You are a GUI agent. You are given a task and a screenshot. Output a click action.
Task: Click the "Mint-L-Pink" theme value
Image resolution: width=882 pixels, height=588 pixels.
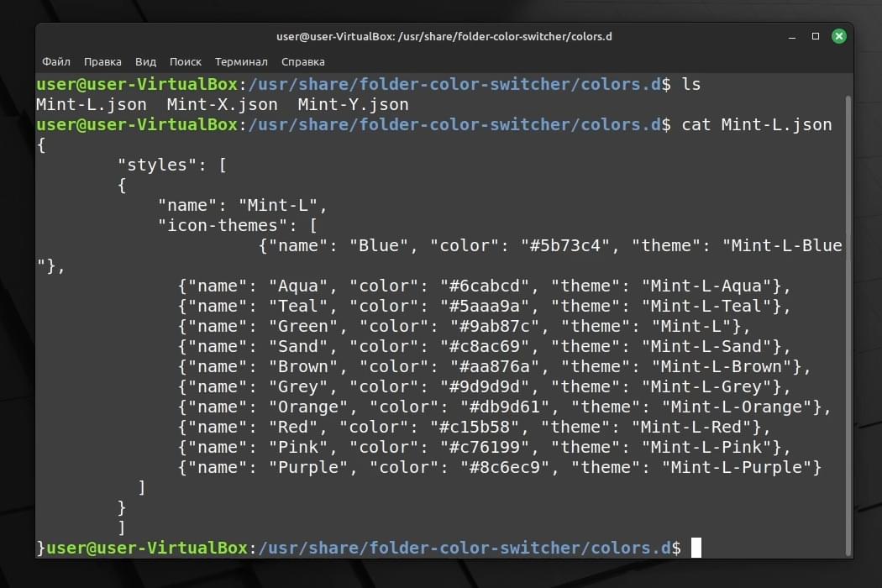pos(706,448)
